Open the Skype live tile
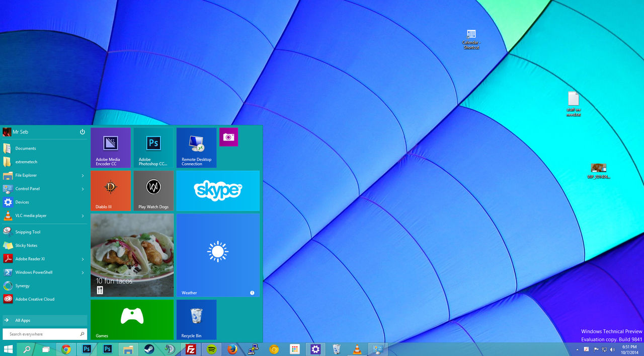The width and height of the screenshot is (644, 356). point(218,191)
